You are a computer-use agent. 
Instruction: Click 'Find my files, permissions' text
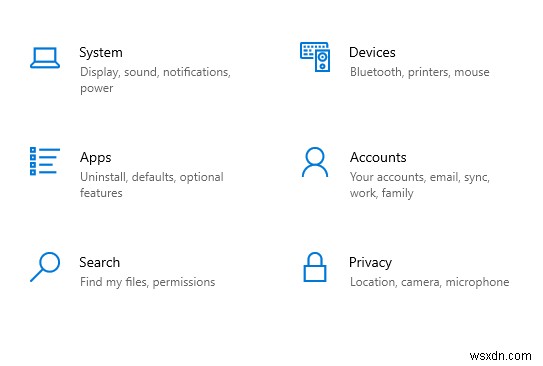(x=148, y=282)
